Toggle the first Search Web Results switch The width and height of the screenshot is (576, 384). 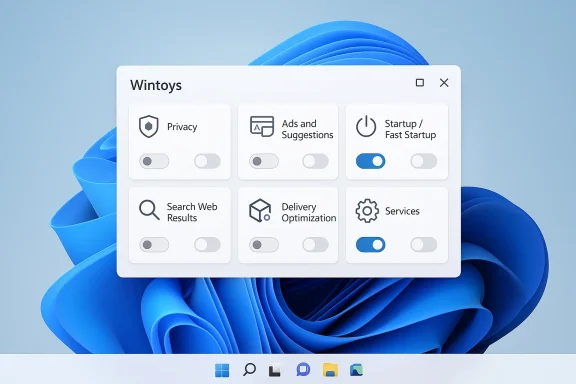click(154, 245)
